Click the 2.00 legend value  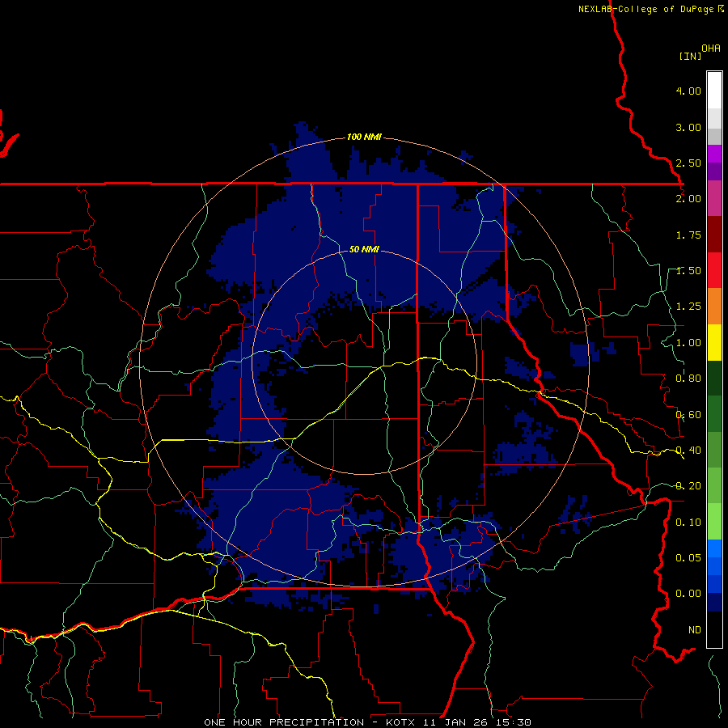(688, 199)
